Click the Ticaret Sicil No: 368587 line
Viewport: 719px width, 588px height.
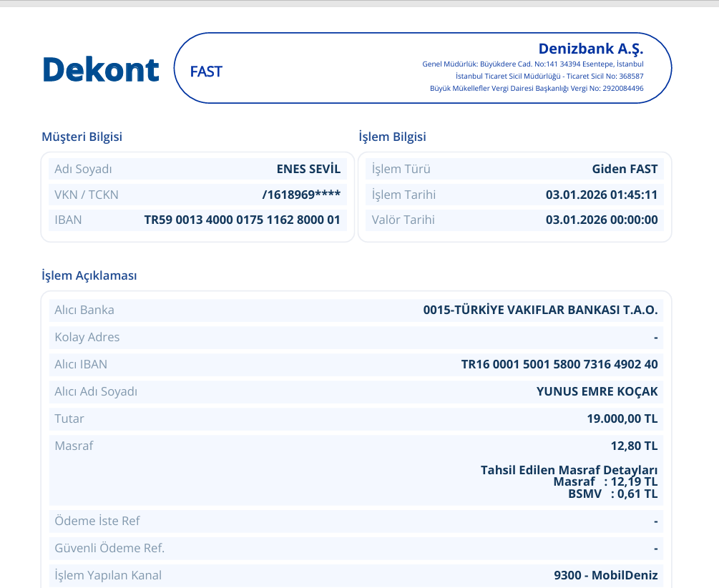pos(549,76)
